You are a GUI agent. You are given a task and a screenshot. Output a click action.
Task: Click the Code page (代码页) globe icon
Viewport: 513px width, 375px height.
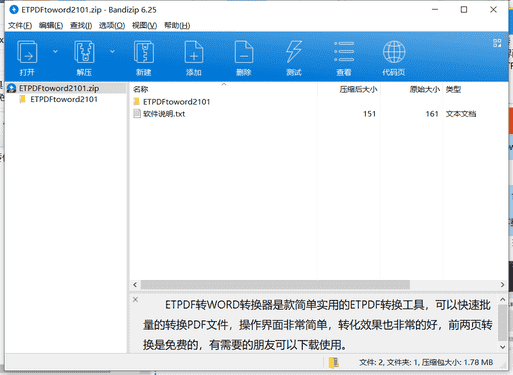click(x=394, y=52)
